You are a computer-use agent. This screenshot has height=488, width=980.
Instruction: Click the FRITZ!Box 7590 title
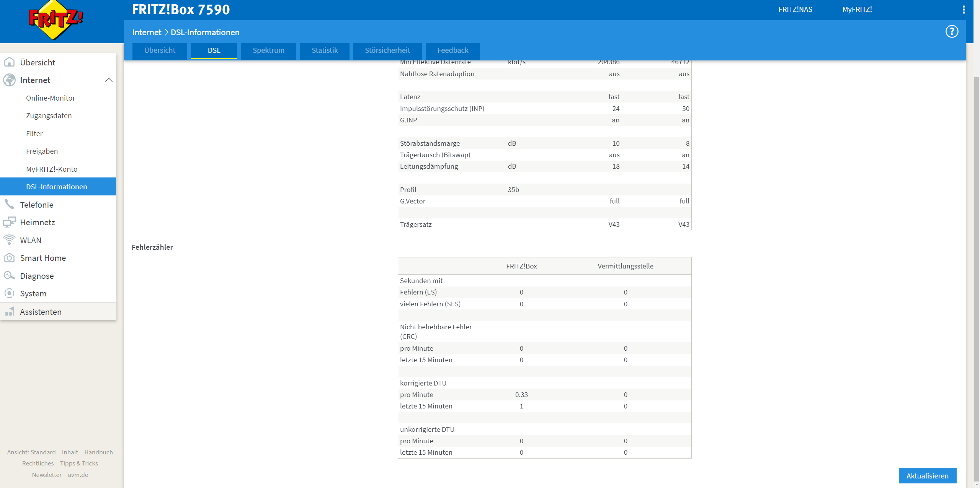181,10
